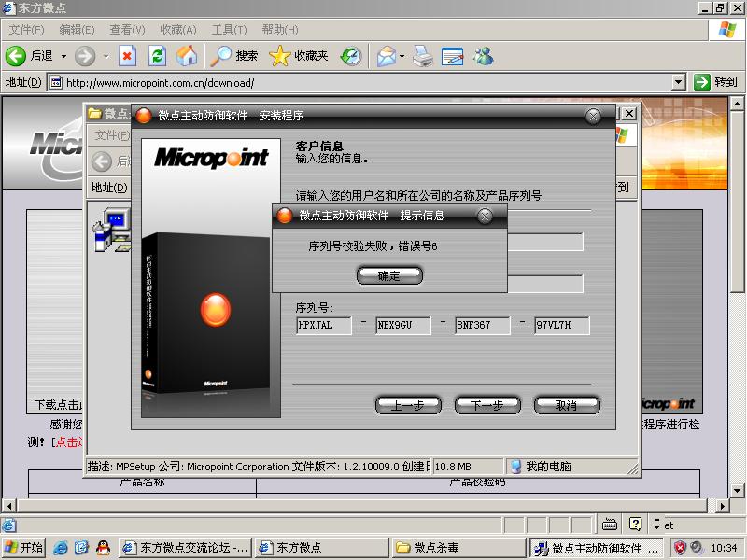Image resolution: width=747 pixels, height=560 pixels.
Task: Click the Micropoint product box image
Action: click(x=211, y=278)
